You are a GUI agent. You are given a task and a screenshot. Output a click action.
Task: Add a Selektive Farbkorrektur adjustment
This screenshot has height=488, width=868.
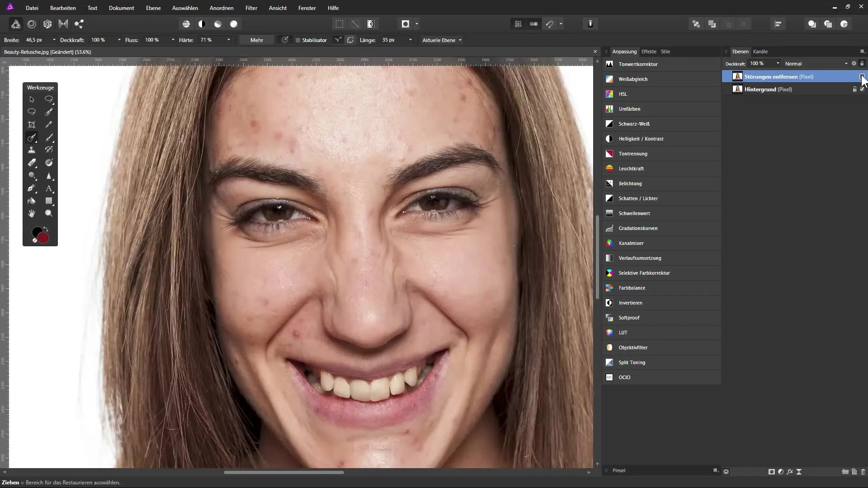click(x=662, y=273)
